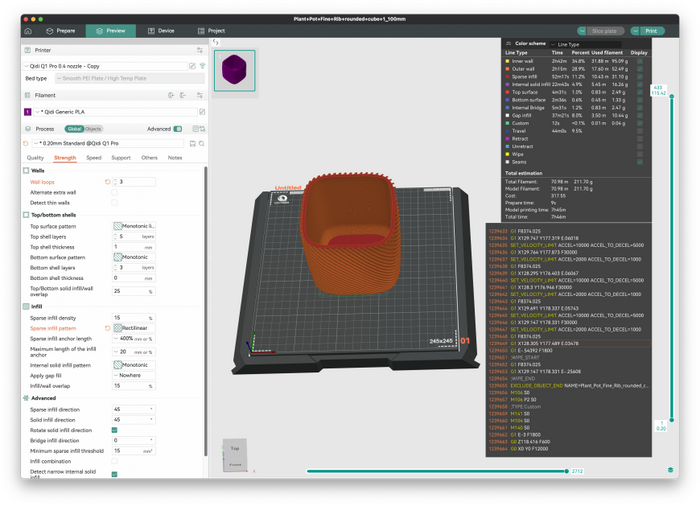Screen dimensions: 700x506
Task: Toggle the Advanced mode switch
Action: pyautogui.click(x=178, y=129)
